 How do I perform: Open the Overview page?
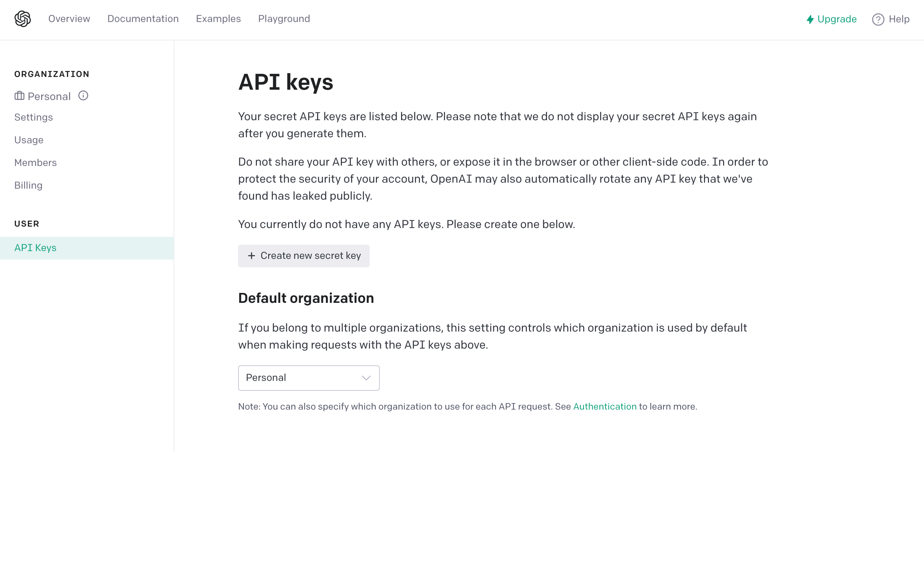69,19
